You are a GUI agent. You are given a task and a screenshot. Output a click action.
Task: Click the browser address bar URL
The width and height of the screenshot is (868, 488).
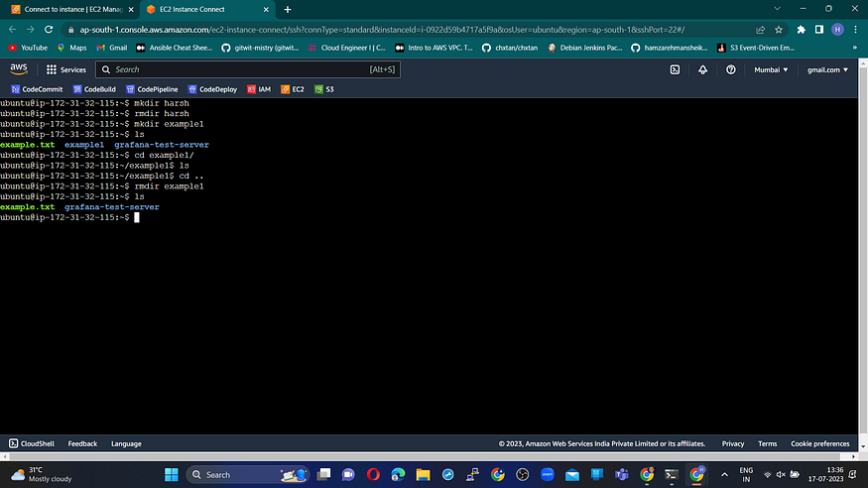(x=382, y=30)
